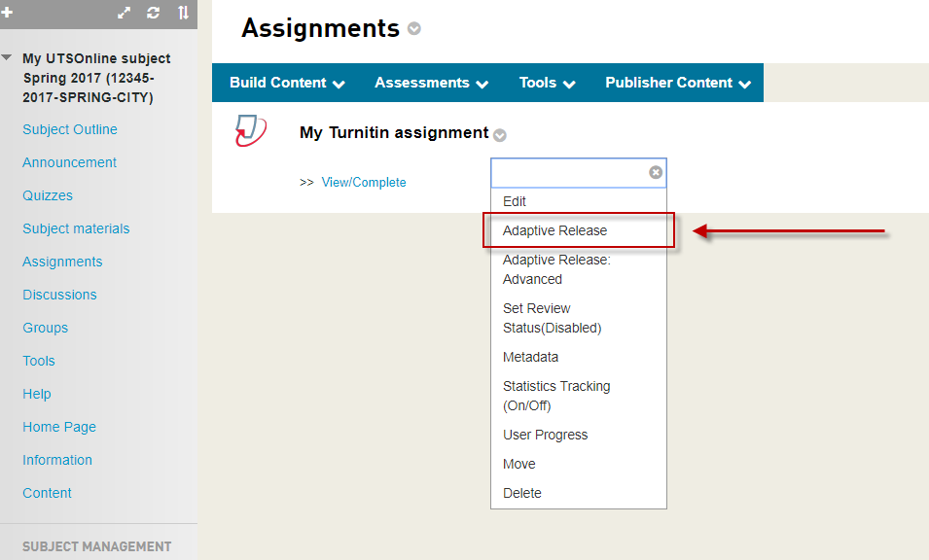Select Adaptive Release from context menu
The image size is (929, 560).
coord(554,230)
